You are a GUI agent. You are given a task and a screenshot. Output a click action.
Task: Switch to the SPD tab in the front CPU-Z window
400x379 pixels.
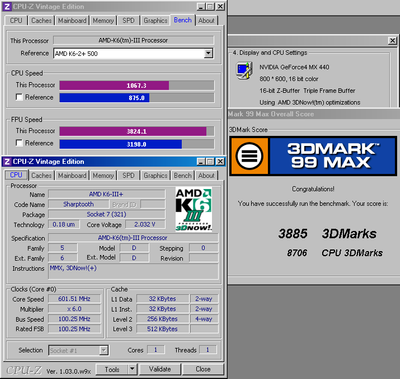tap(128, 175)
